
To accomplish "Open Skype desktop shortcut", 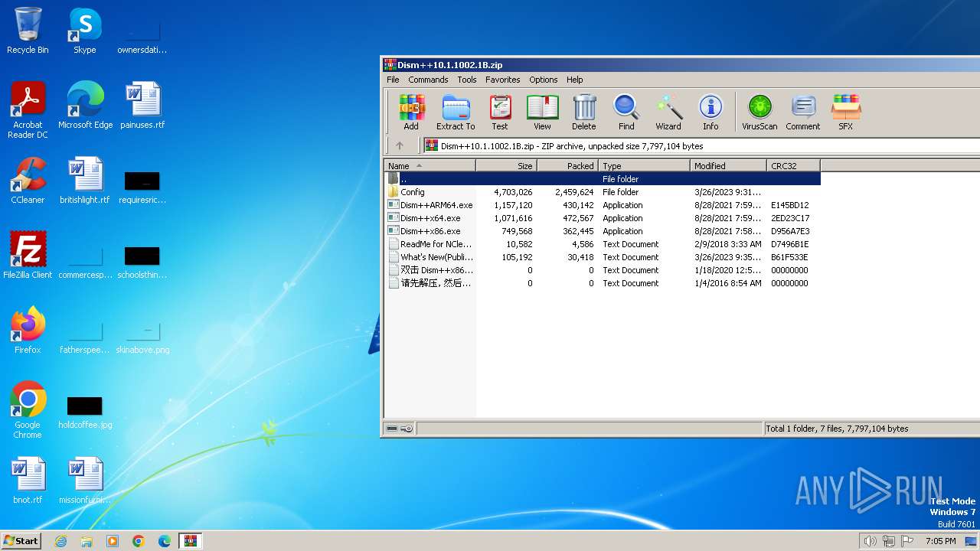I will coord(84,31).
